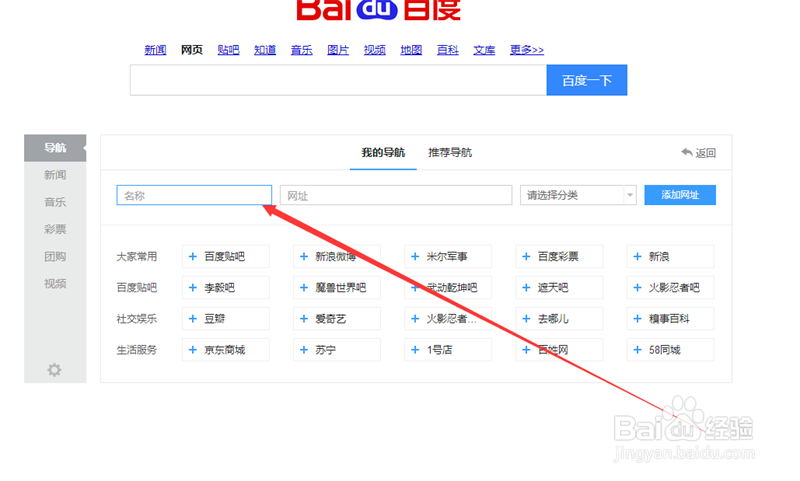The image size is (800, 481).
Task: Click the plus icon next to 百度贴吧
Action: coord(193,257)
